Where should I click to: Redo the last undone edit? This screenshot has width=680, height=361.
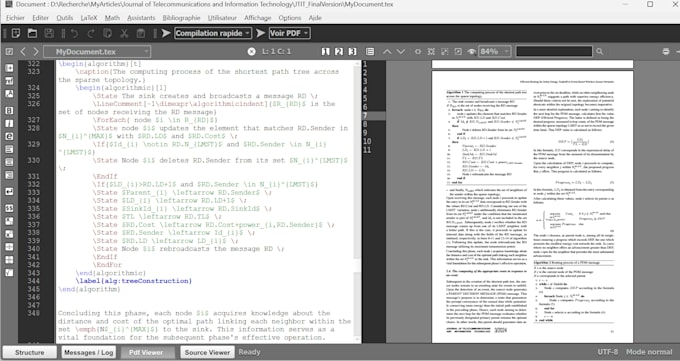(x=91, y=33)
